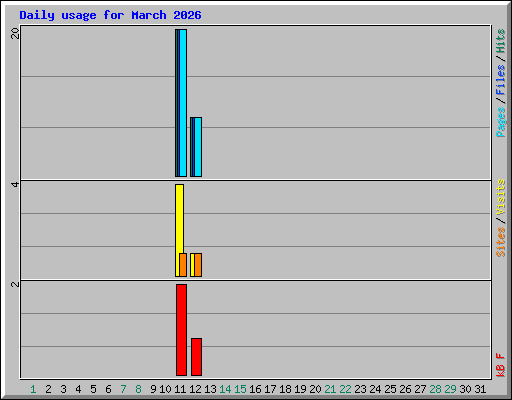Click the "Daily usage for March 2026" title

pyautogui.click(x=110, y=15)
